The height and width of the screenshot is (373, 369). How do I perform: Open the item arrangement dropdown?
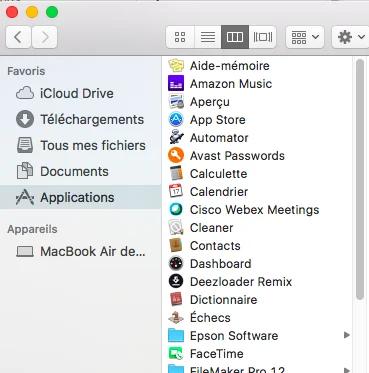[x=305, y=37]
